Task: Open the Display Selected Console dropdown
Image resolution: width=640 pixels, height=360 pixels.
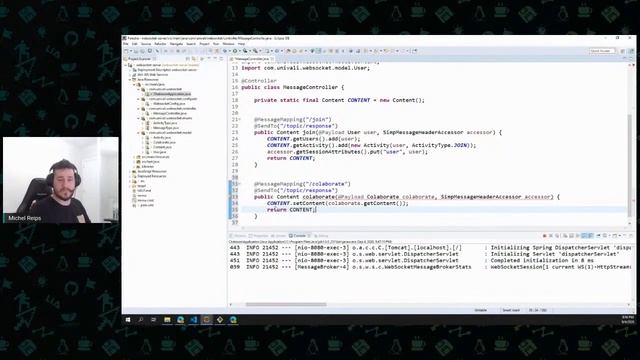Action: 609,236
